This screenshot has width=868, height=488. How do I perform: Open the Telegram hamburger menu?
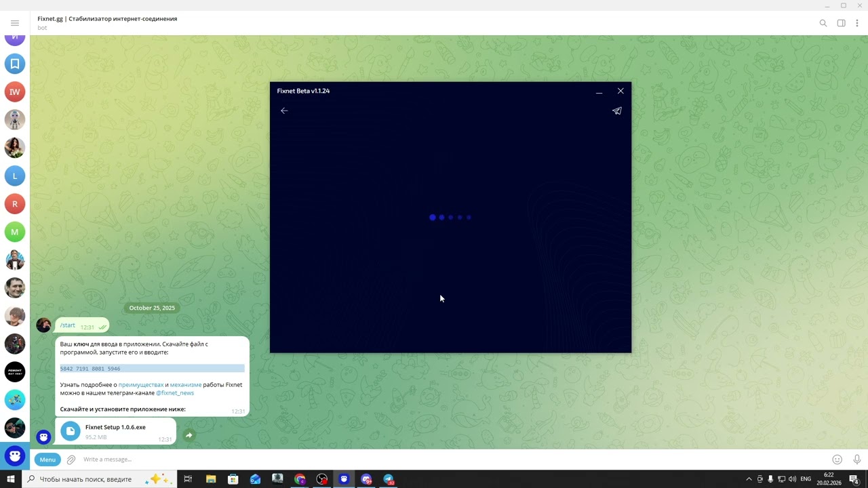(x=15, y=23)
